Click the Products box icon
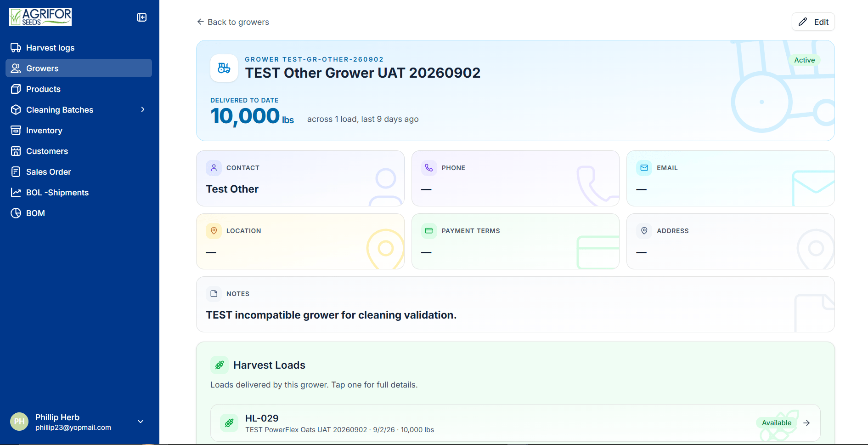 (x=16, y=89)
